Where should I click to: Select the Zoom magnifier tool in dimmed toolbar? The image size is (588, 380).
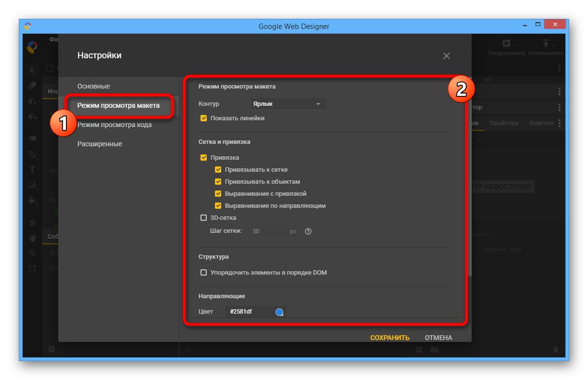(x=32, y=253)
